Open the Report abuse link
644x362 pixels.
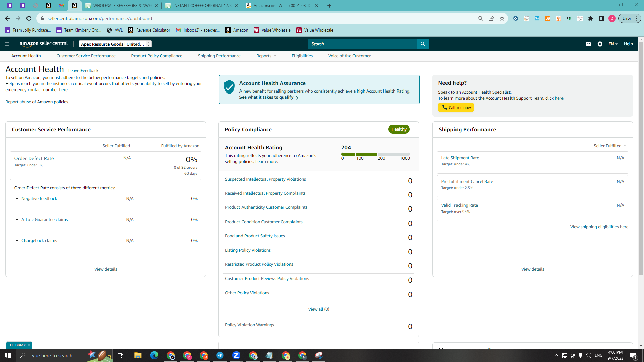[18, 102]
